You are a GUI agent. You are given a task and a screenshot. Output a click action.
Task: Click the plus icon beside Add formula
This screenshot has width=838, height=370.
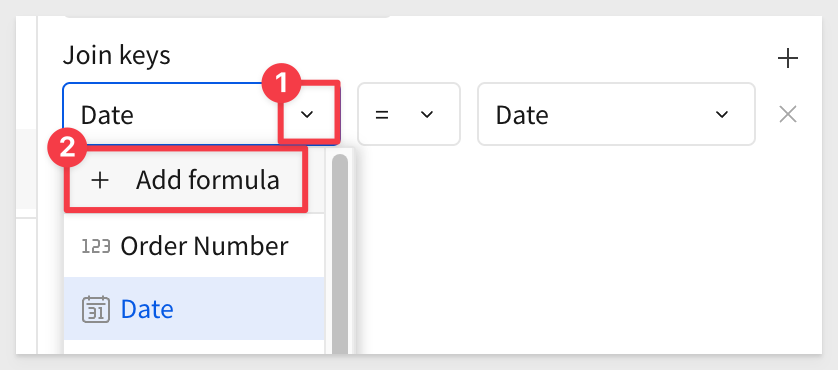pyautogui.click(x=100, y=181)
